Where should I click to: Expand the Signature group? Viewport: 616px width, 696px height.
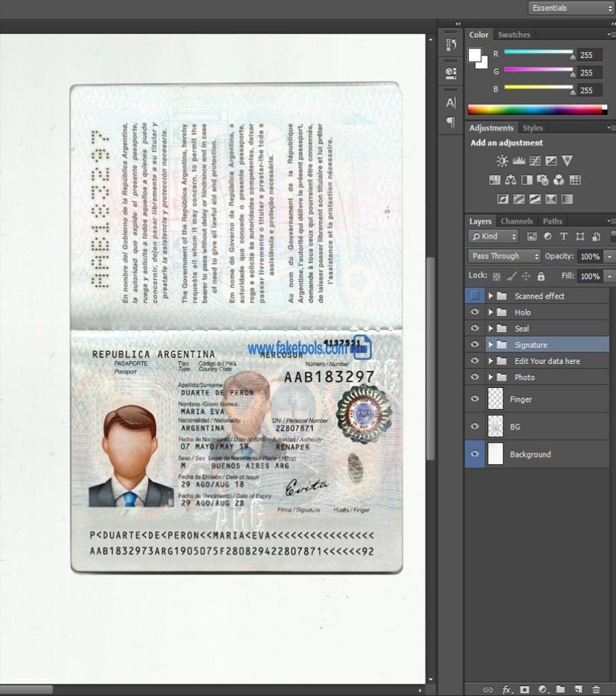click(491, 344)
